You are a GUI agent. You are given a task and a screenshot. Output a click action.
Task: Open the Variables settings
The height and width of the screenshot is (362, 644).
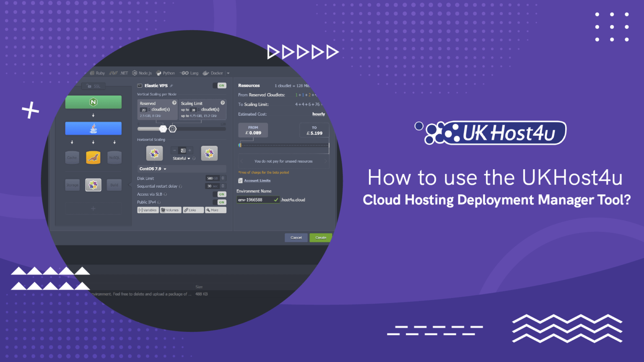148,210
